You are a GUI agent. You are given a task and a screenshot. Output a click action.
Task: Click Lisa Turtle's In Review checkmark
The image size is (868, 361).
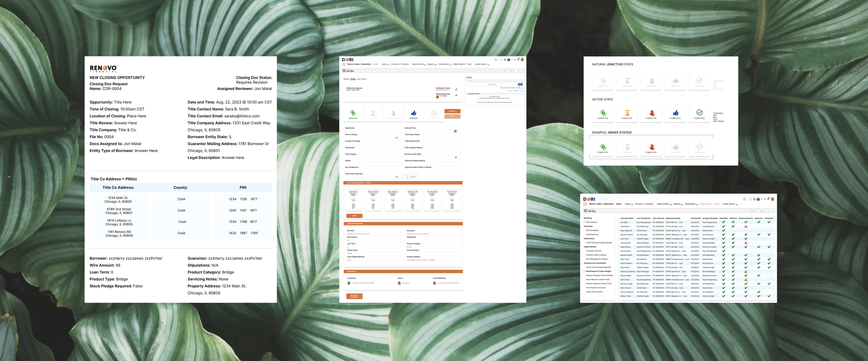733,239
